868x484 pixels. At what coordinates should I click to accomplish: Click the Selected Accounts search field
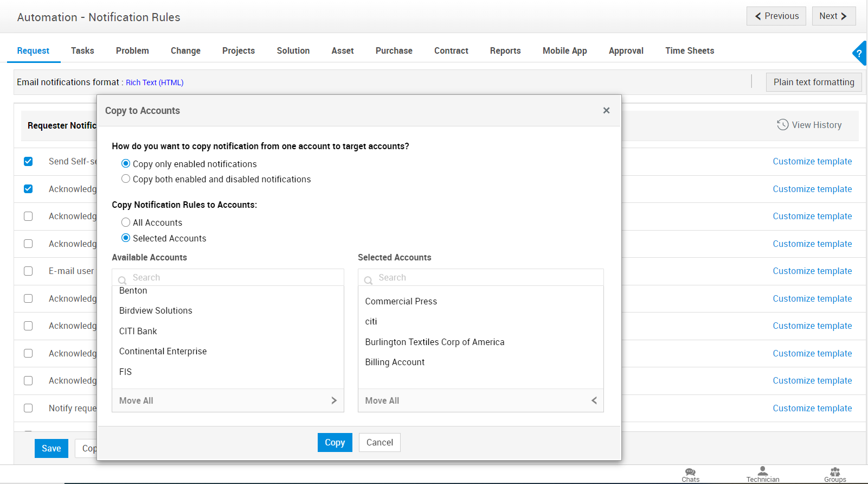click(x=488, y=278)
